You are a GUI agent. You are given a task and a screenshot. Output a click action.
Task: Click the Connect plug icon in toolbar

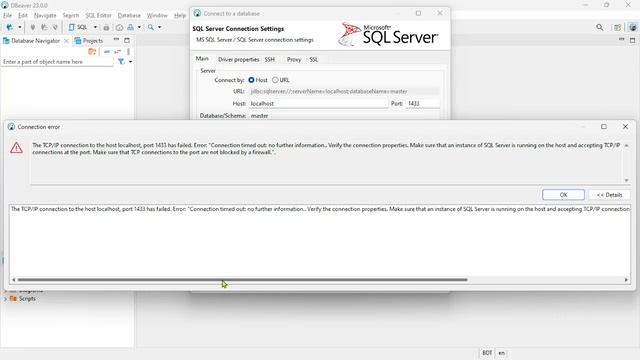click(x=33, y=27)
